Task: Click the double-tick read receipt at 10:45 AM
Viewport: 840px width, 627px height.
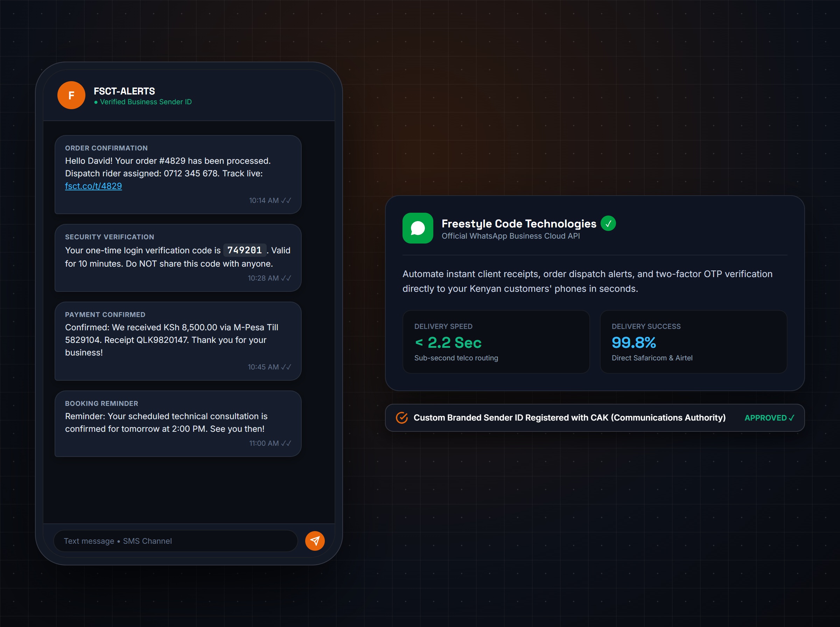Action: pyautogui.click(x=286, y=367)
